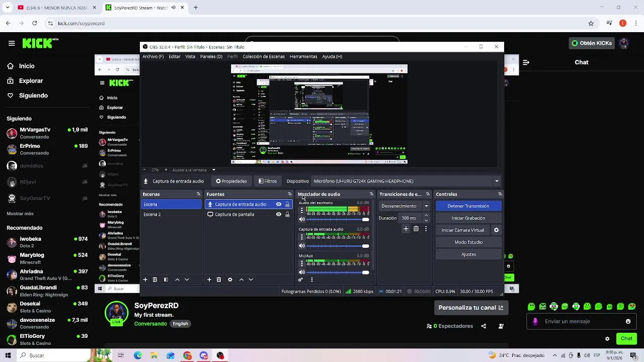
Task: Toggle lock on Captura de pantalla source
Action: pyautogui.click(x=287, y=214)
